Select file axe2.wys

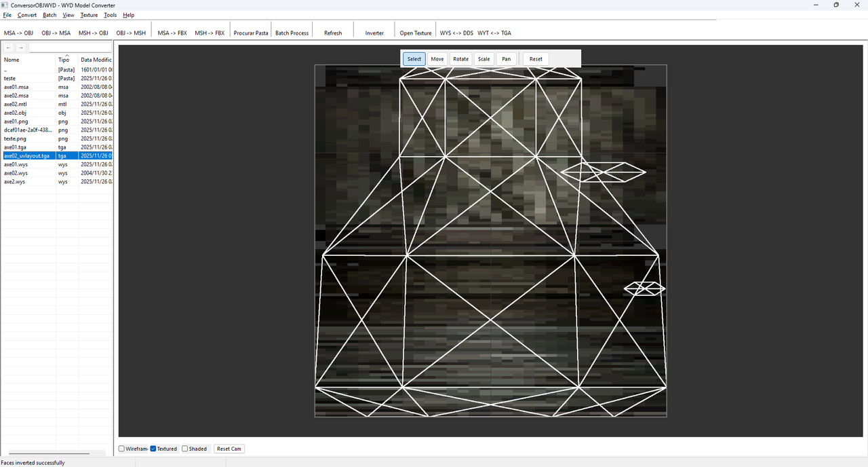pos(57,181)
